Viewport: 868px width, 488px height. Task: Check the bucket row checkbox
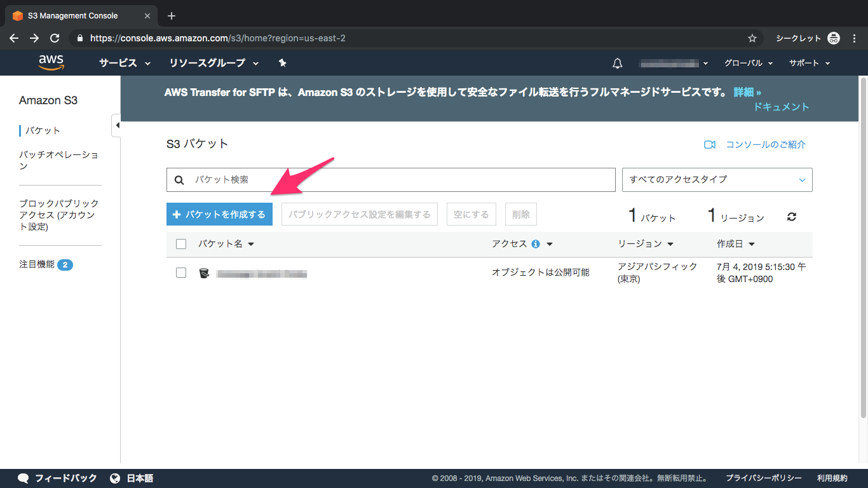pyautogui.click(x=181, y=273)
